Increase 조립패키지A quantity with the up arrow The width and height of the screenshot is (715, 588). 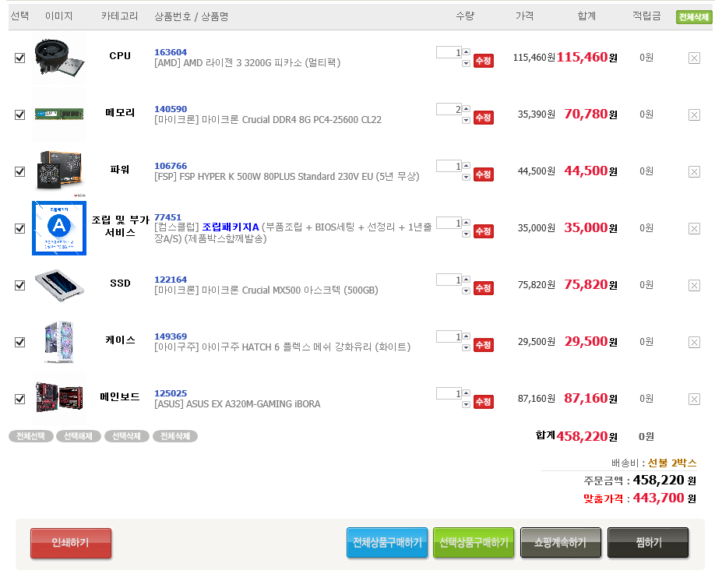(x=466, y=223)
